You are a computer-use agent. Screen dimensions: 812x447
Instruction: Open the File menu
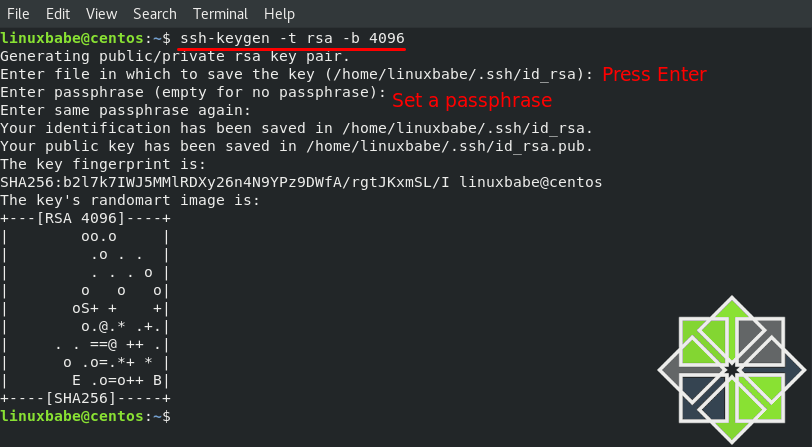click(x=19, y=14)
